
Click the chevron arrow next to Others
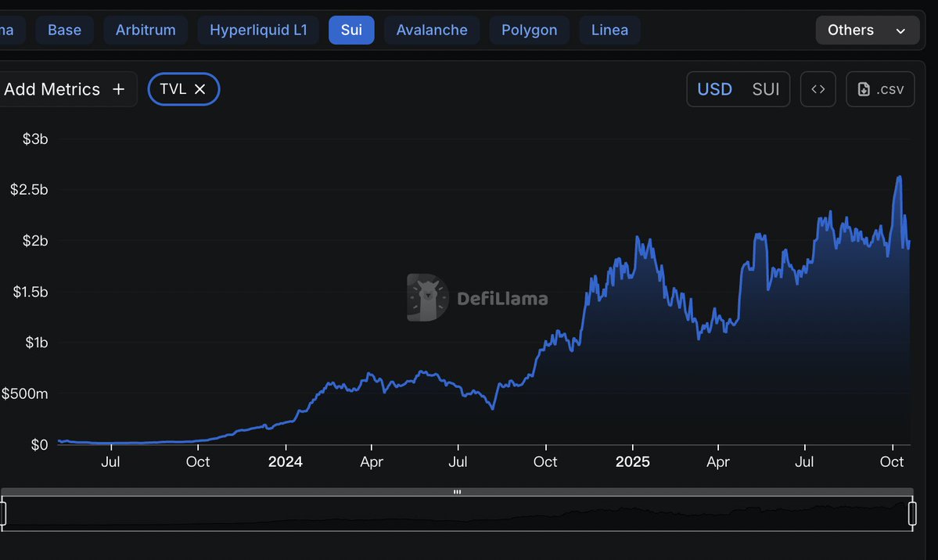tap(900, 31)
